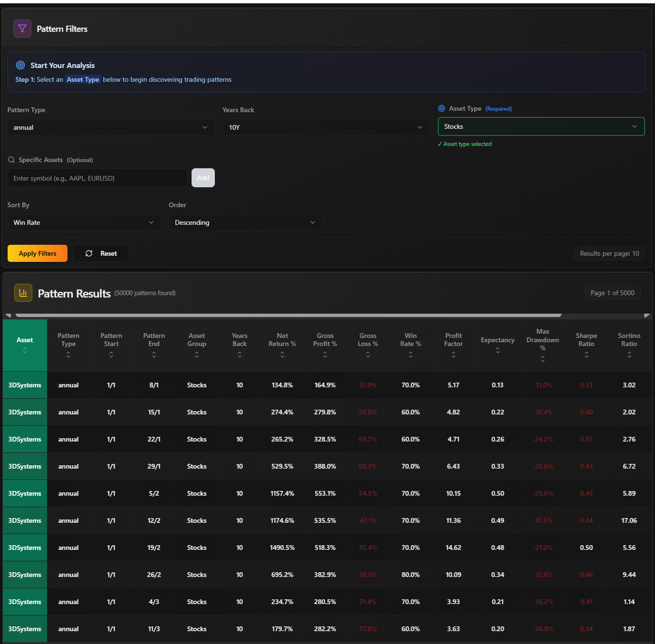
Task: Sort table by Gross Profit % column
Action: pyautogui.click(x=325, y=355)
